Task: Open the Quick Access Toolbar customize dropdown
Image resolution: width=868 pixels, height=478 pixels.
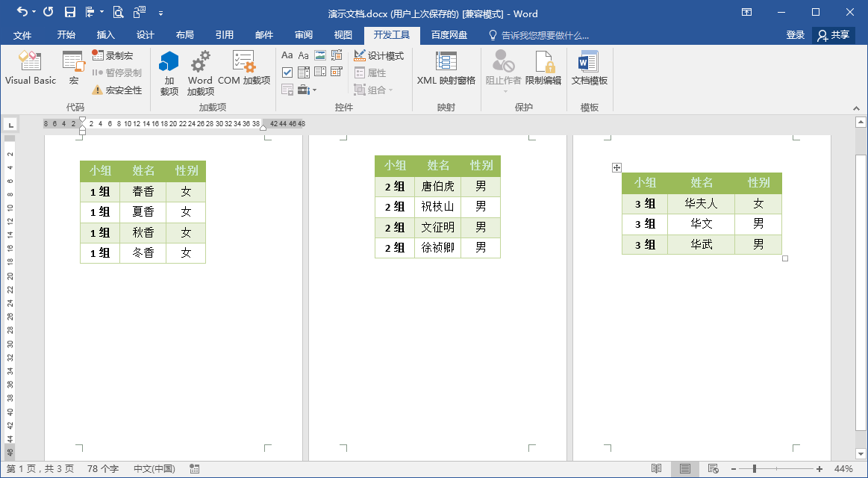Action: [160, 13]
